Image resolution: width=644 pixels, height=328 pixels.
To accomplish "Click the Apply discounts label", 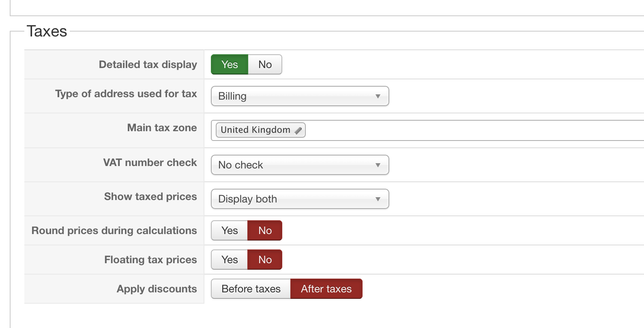I will tap(157, 289).
